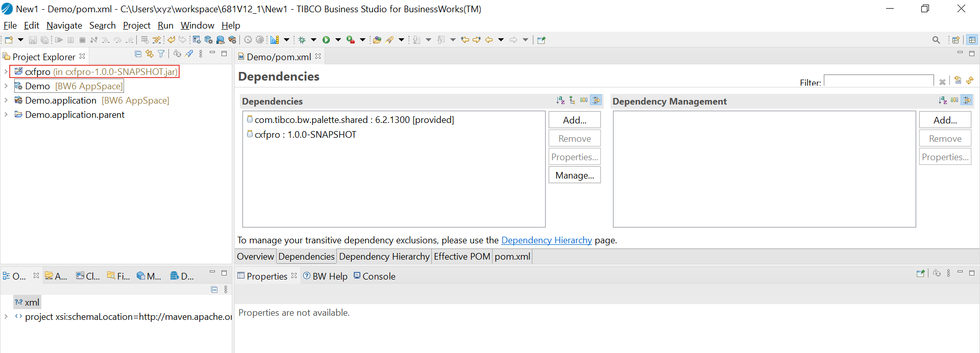Viewport: 980px width, 353px height.
Task: Click in the Filter text field
Action: click(x=878, y=81)
